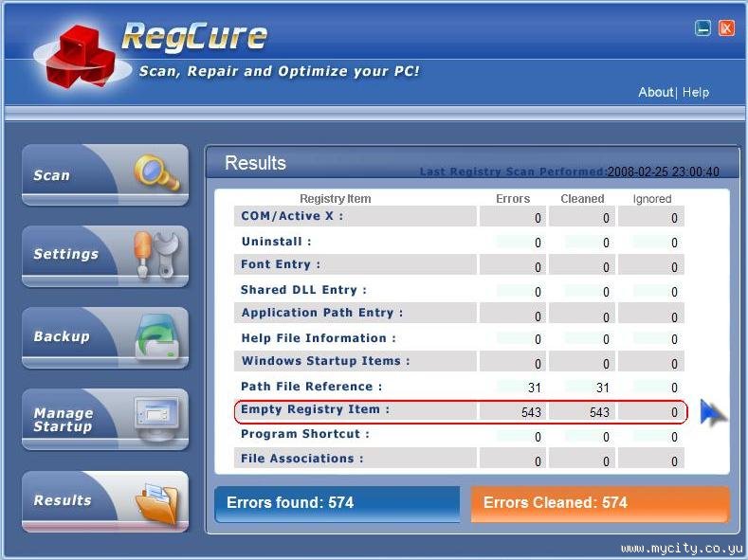Select the Shared DLL Entry row label
This screenshot has height=560, width=748.
click(304, 290)
